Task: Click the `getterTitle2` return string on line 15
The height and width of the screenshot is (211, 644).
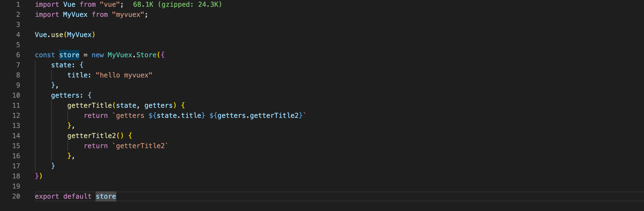Action: pyautogui.click(x=140, y=146)
